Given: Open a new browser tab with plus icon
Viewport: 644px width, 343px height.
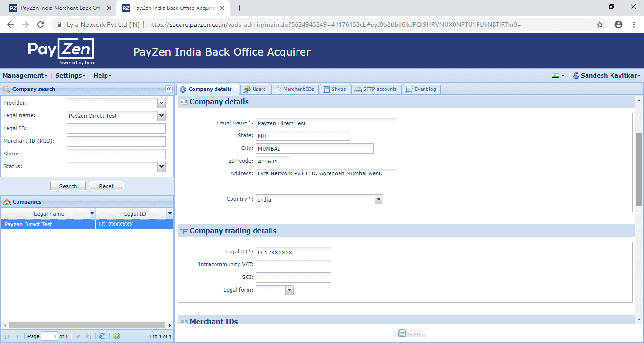Looking at the screenshot, I should [240, 8].
